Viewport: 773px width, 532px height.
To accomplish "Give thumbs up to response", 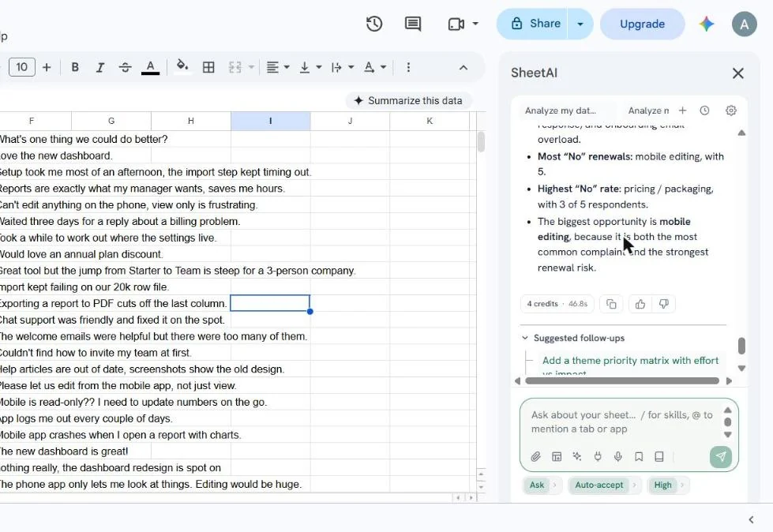I will (640, 304).
